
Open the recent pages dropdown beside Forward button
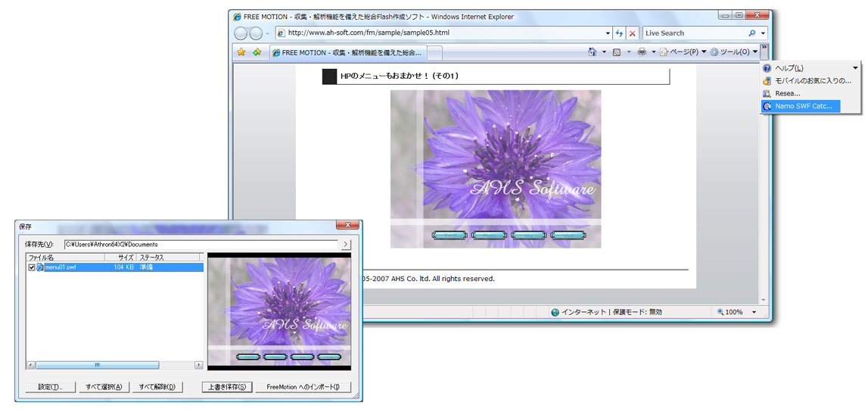tap(267, 34)
